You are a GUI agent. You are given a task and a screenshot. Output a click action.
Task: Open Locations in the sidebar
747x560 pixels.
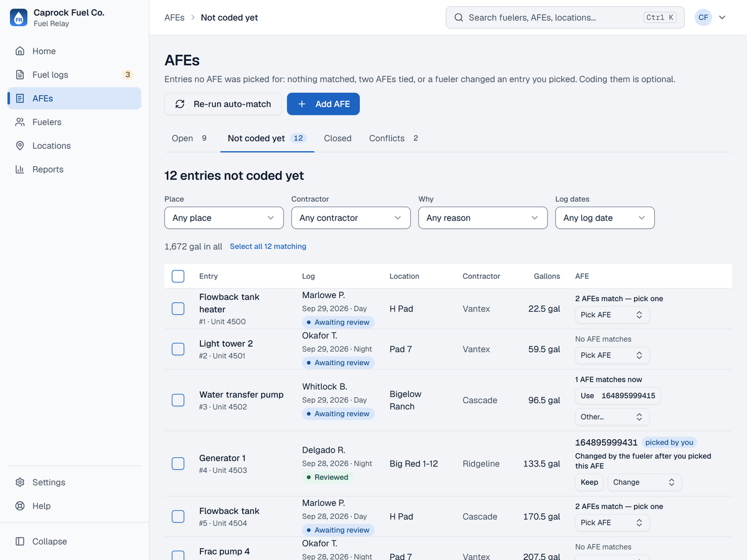tap(75, 146)
